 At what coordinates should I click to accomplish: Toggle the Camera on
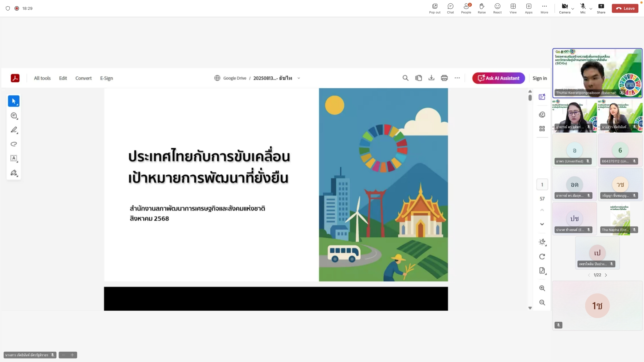point(564,8)
